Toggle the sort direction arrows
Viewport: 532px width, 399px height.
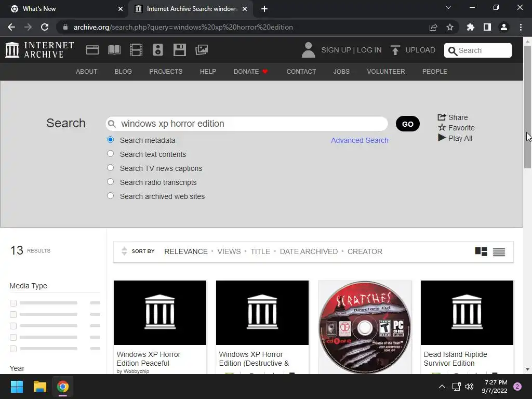124,251
